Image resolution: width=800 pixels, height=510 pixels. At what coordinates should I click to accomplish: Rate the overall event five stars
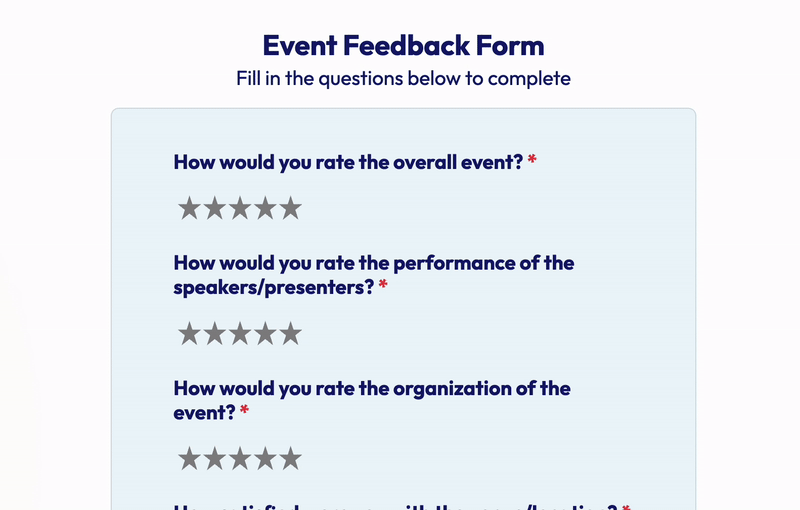pyautogui.click(x=290, y=209)
